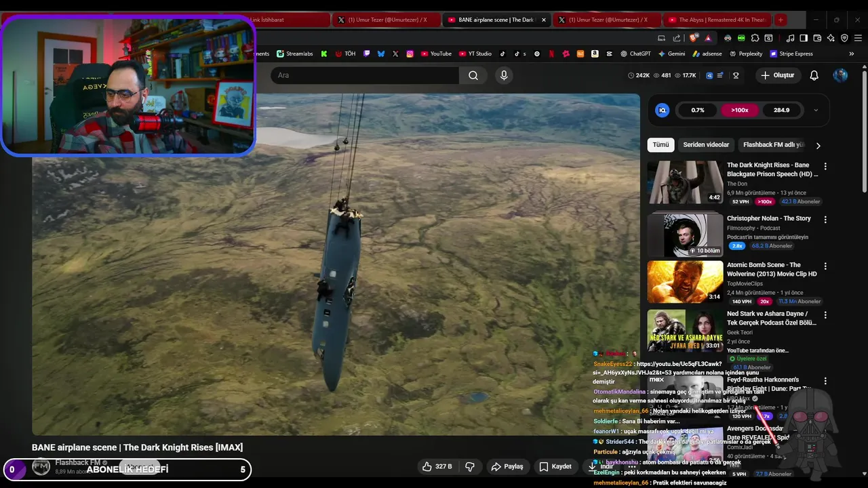Viewport: 868px width, 488px height.
Task: Open the Brave wallet icon
Action: point(817,38)
